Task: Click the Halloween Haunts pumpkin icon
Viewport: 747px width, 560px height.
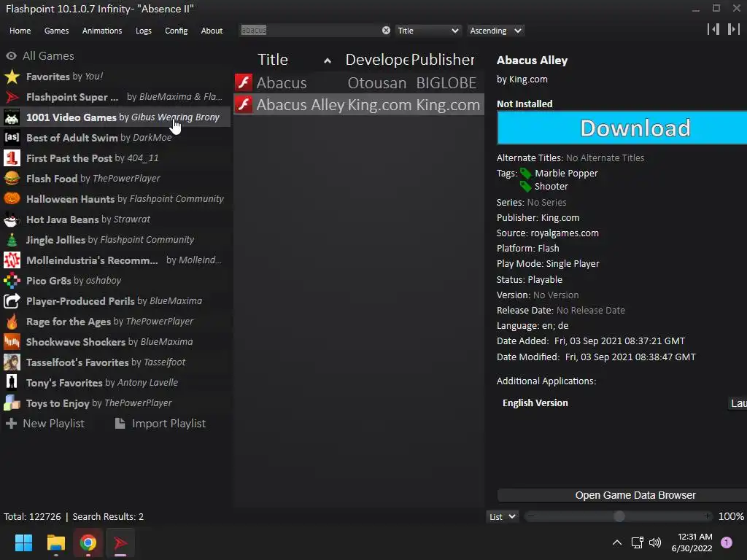Action: point(12,199)
